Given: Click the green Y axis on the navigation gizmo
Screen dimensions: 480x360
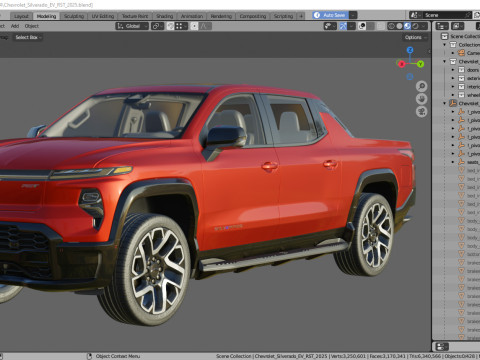Looking at the screenshot, I should click(420, 64).
